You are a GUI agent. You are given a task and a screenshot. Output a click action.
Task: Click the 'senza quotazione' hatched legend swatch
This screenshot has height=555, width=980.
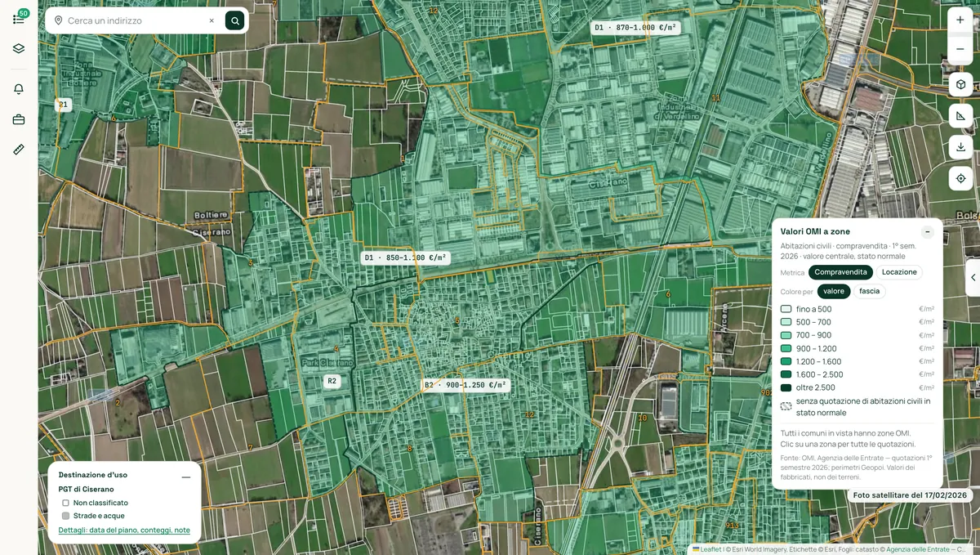click(x=786, y=406)
